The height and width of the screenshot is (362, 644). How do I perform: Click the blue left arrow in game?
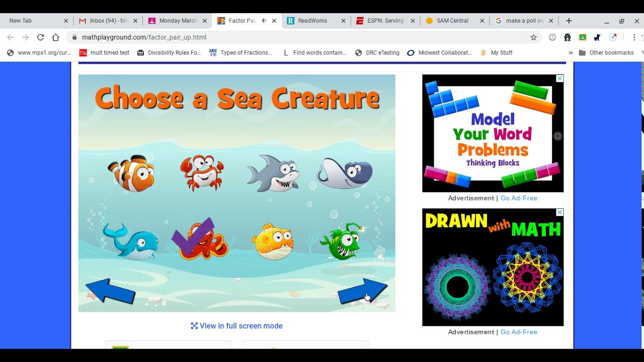point(110,292)
